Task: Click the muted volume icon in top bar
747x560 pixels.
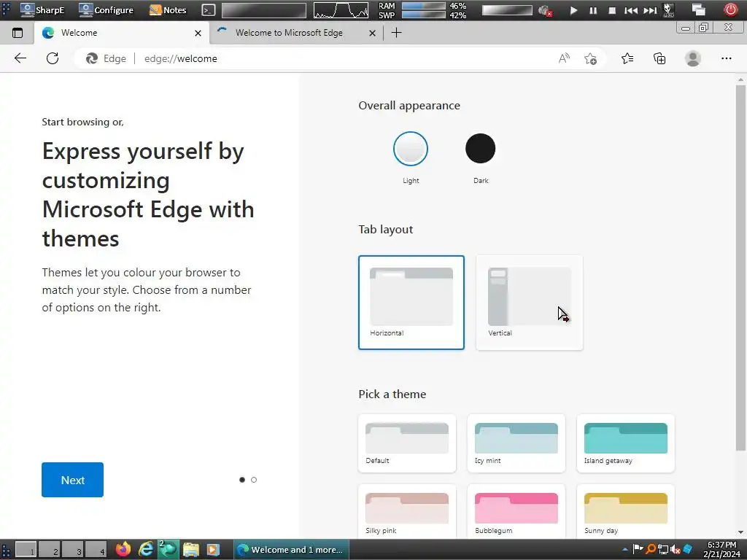Action: (544, 10)
